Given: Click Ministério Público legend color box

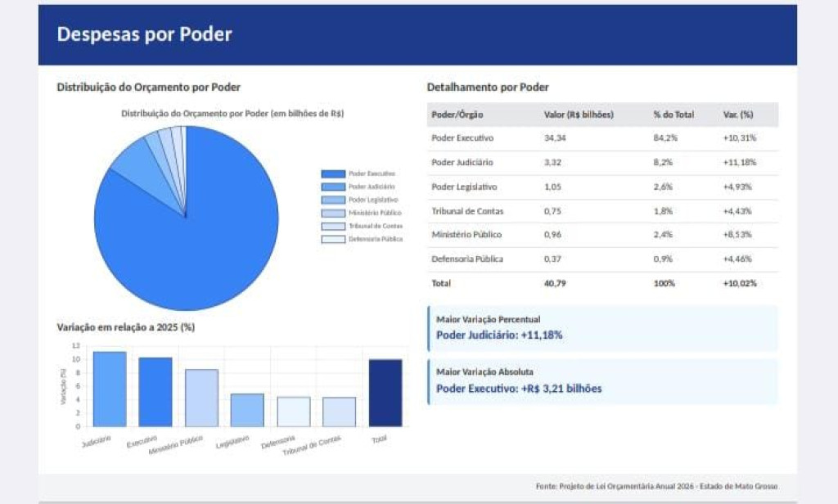Looking at the screenshot, I should pyautogui.click(x=333, y=213).
